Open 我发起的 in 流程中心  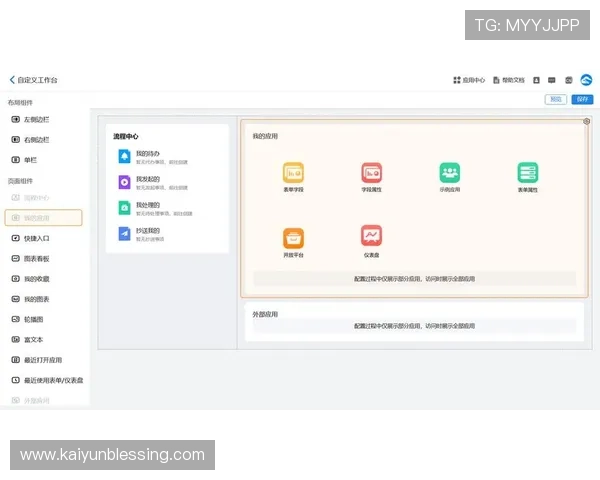click(153, 183)
